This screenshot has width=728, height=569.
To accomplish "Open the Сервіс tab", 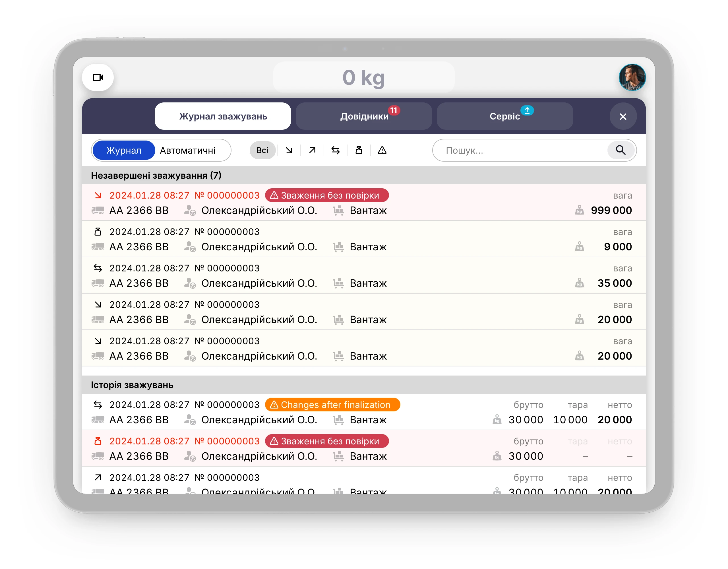I will [504, 116].
